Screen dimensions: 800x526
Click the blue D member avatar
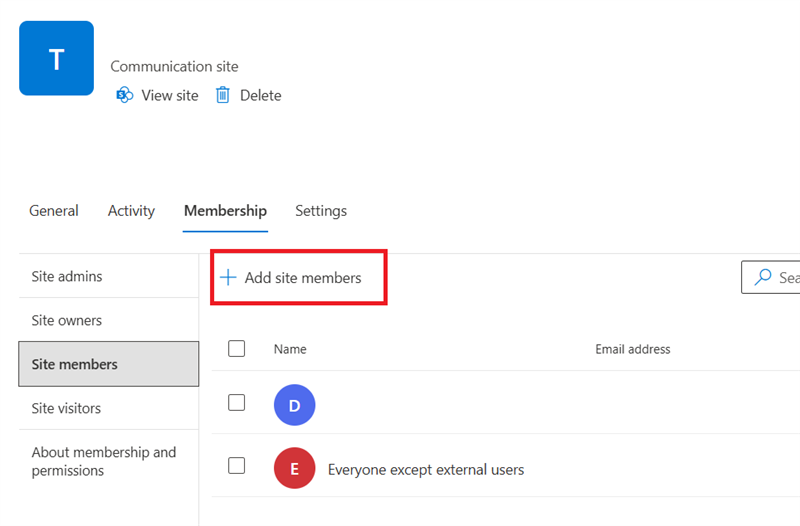point(294,405)
